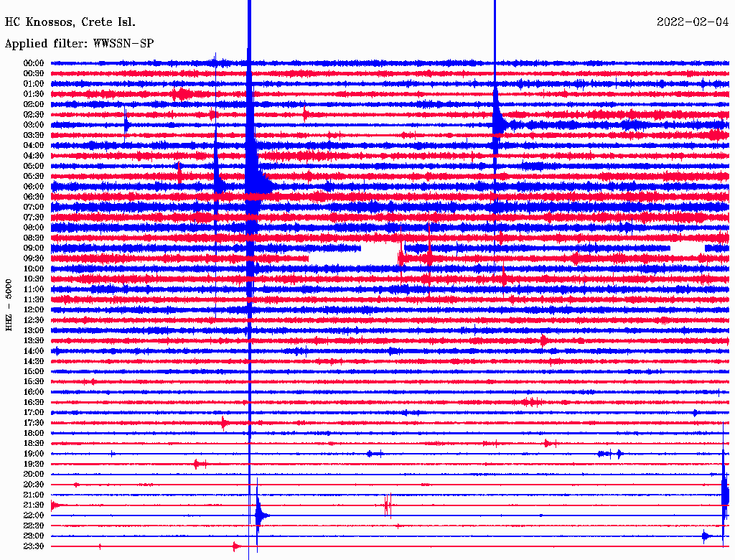Select the 08:00 time label
Image resolution: width=735 pixels, height=560 pixels.
(x=34, y=228)
